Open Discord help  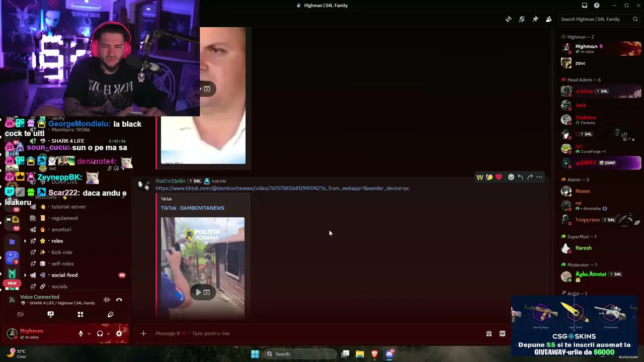coord(597,6)
